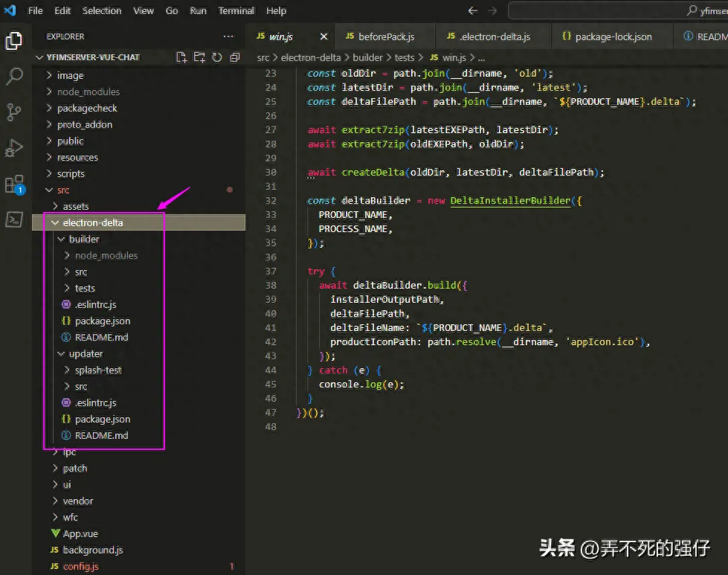Open Explorer more actions menu

click(228, 36)
